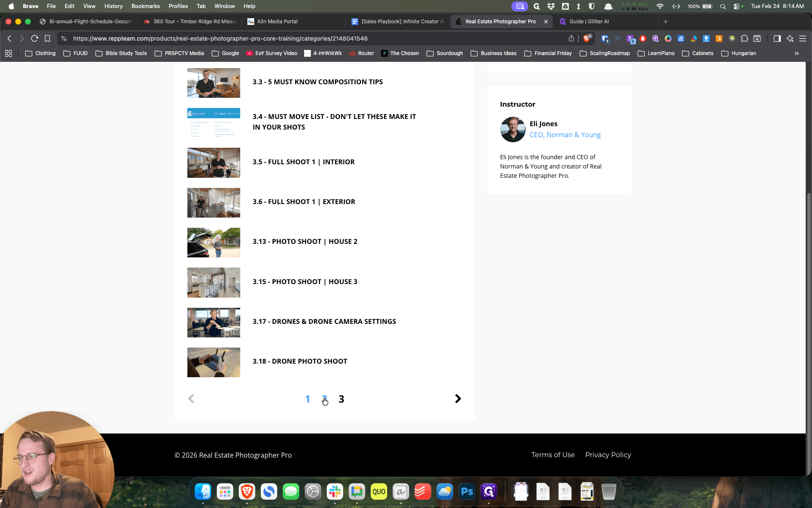The width and height of the screenshot is (812, 508).
Task: Open a new tab with the plus button
Action: tap(666, 22)
